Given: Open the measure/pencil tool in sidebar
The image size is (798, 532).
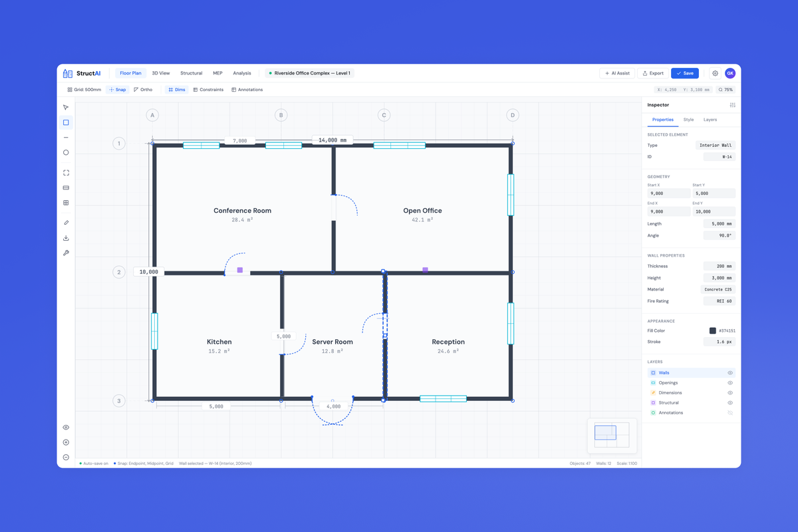Looking at the screenshot, I should pyautogui.click(x=66, y=222).
